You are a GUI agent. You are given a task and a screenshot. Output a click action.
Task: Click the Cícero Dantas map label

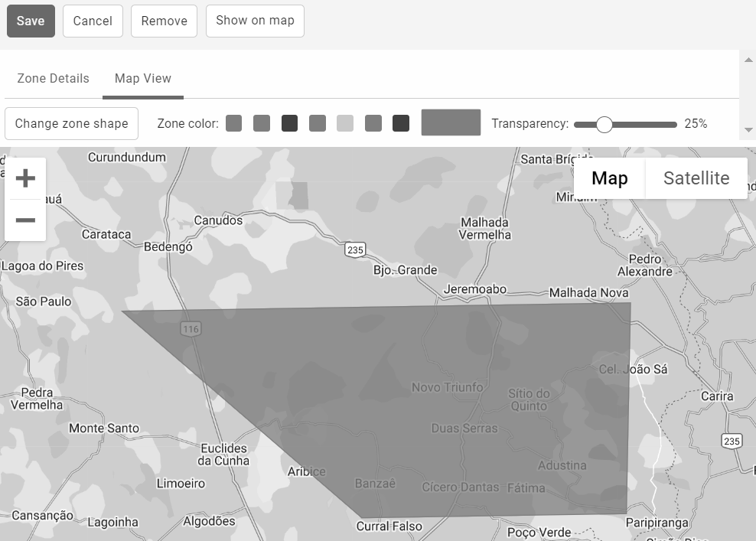(461, 487)
